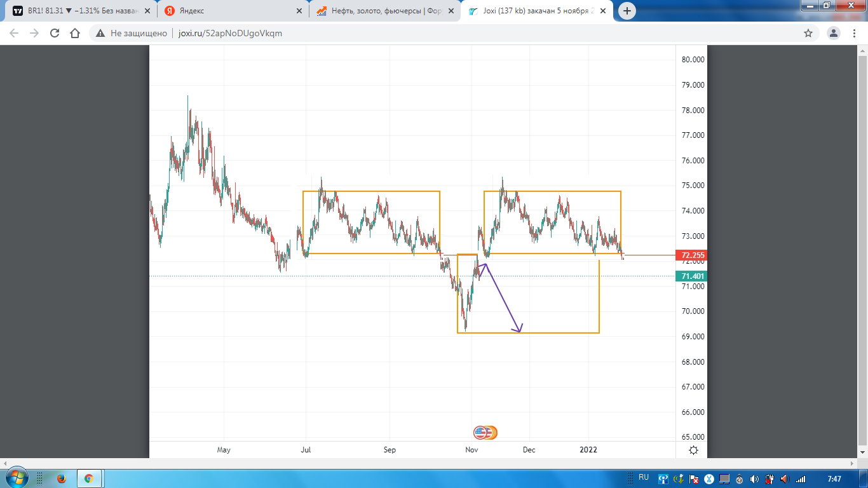Viewport: 868px width, 488px height.
Task: Click the economic event flag markers on chart
Action: 485,433
